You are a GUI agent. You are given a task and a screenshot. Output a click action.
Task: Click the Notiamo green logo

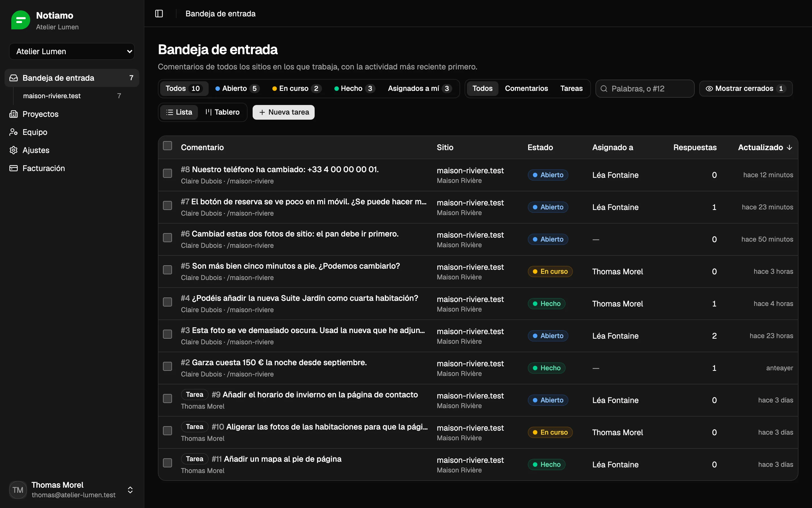[21, 20]
